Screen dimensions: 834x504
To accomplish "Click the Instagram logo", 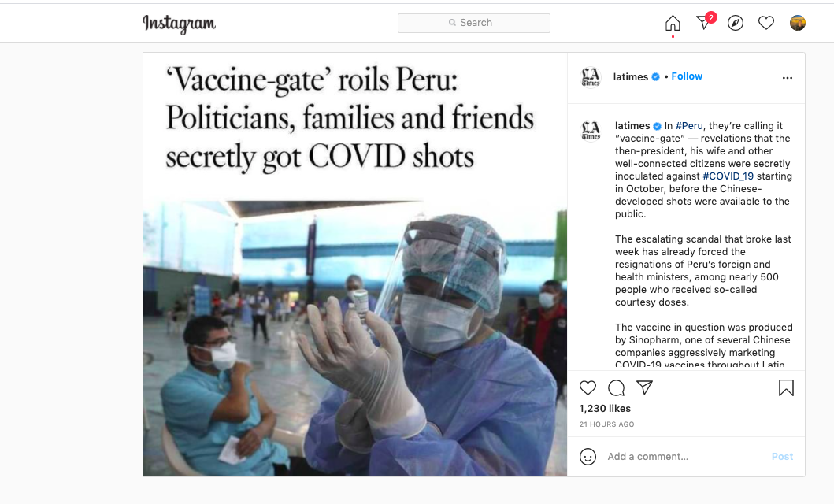I will [179, 24].
